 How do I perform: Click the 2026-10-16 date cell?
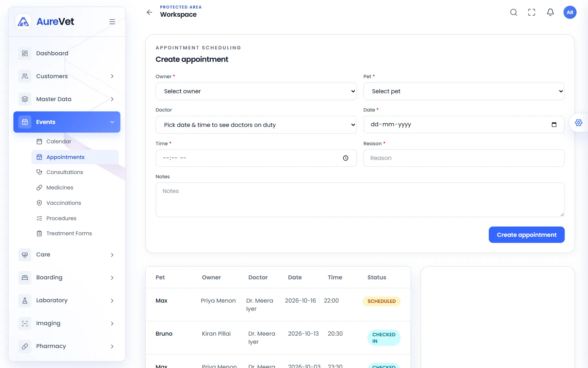point(301,301)
